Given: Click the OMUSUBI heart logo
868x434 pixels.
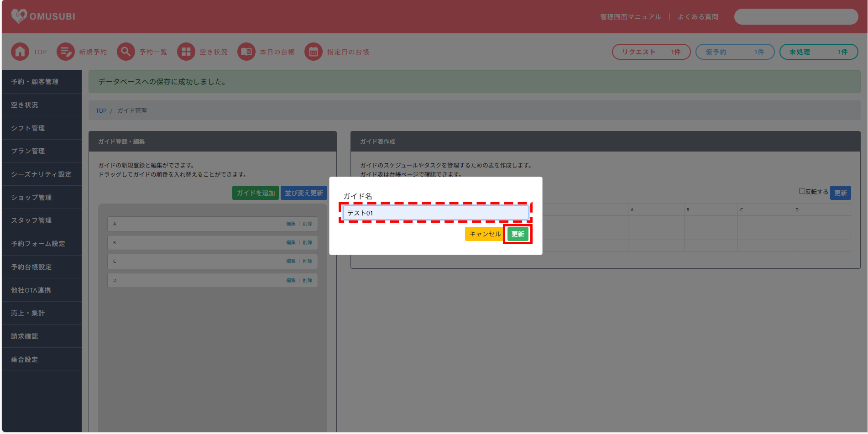Looking at the screenshot, I should (19, 16).
